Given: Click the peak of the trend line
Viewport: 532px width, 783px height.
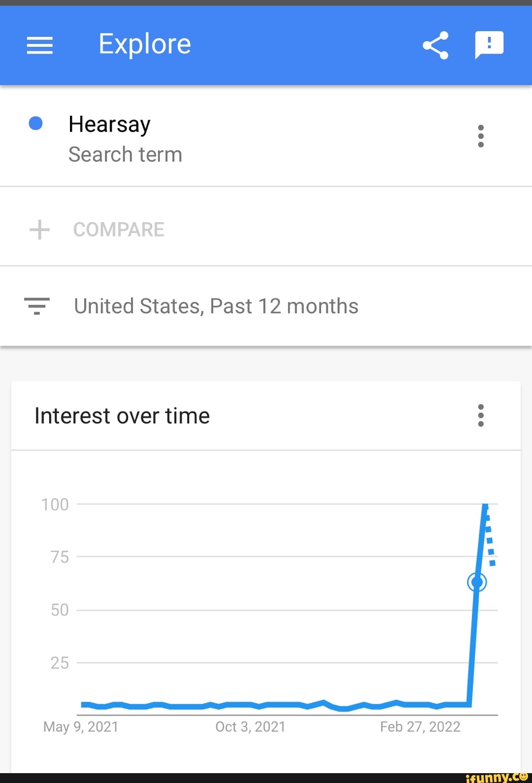Looking at the screenshot, I should pos(485,506).
